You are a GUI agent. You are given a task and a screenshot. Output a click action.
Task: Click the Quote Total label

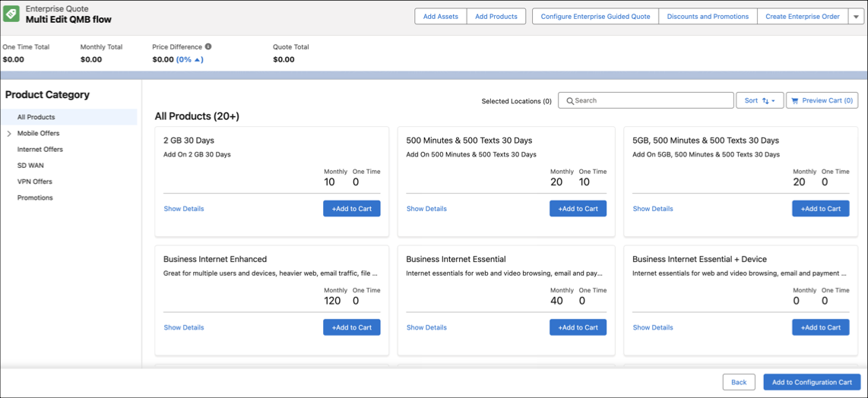[x=291, y=47]
